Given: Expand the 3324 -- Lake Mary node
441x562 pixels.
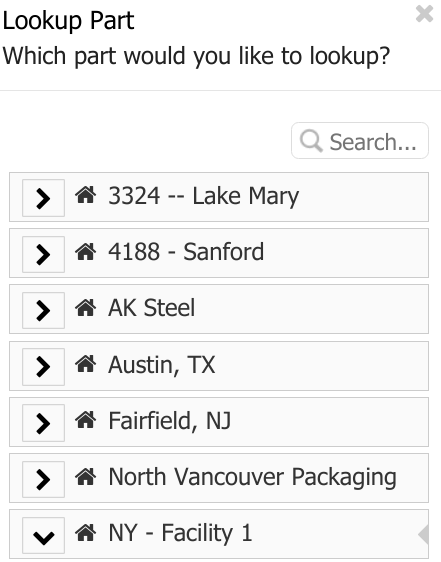Looking at the screenshot, I should pyautogui.click(x=43, y=198).
